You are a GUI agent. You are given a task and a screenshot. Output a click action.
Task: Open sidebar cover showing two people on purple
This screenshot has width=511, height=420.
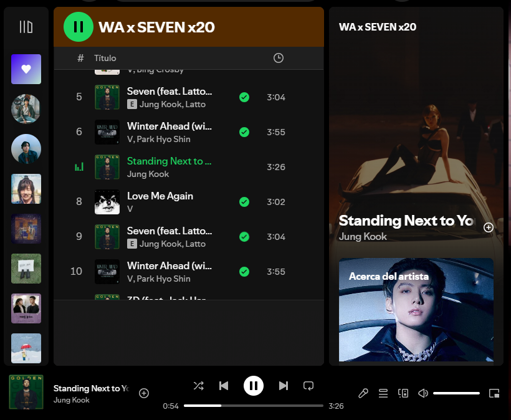point(26,308)
